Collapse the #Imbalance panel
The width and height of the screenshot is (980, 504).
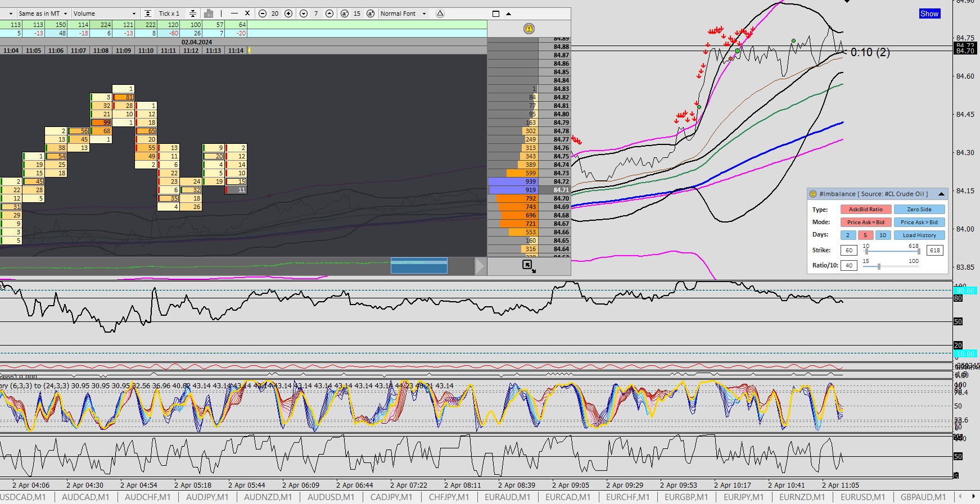click(x=941, y=194)
